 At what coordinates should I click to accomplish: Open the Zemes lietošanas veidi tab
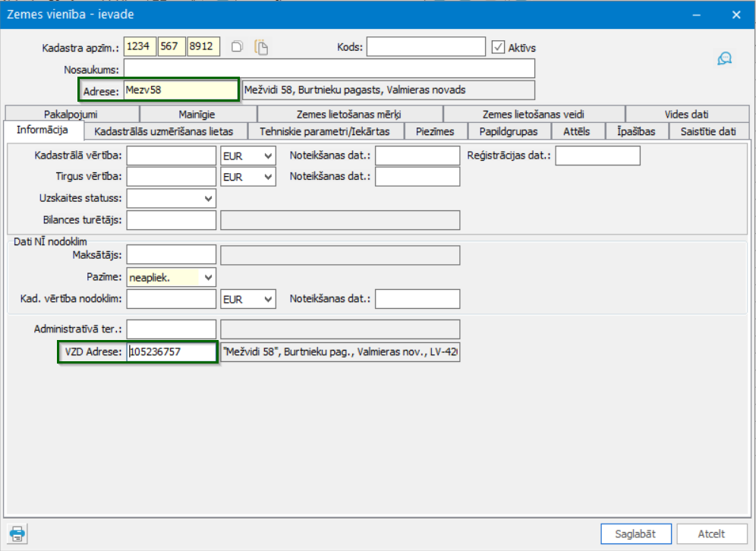(534, 115)
